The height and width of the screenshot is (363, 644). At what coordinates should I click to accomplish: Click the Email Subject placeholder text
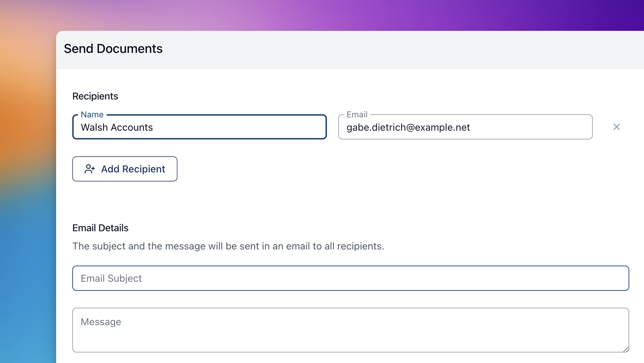(x=111, y=279)
